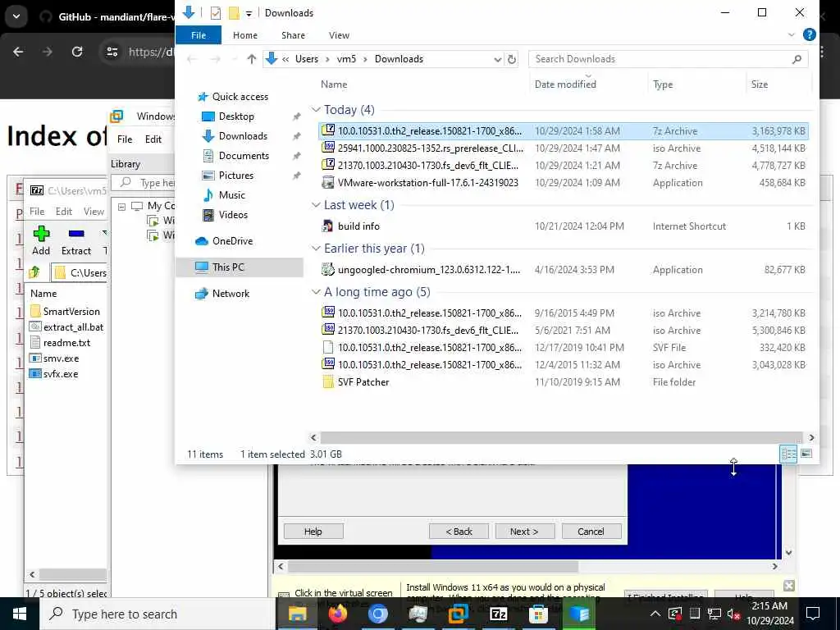Screen dimensions: 840x630
Task: Click 7-Zip's up folder arrow icon
Action: [x=34, y=272]
